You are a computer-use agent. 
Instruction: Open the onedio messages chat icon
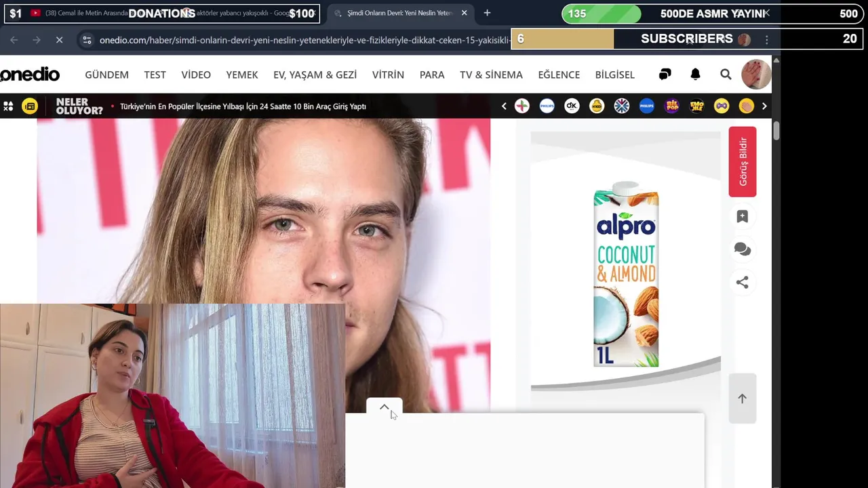[665, 75]
